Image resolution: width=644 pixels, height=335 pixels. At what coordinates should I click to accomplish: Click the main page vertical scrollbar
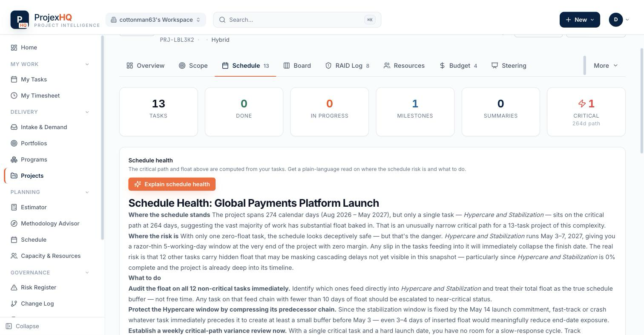(x=642, y=101)
